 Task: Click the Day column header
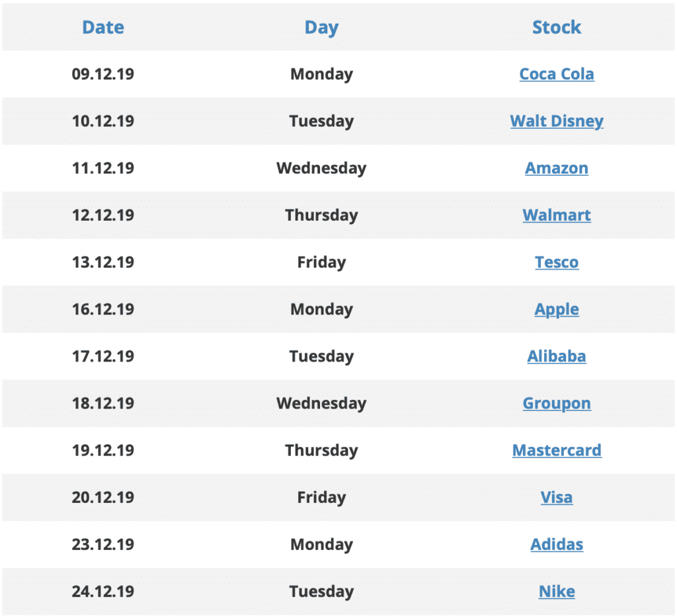click(x=322, y=28)
